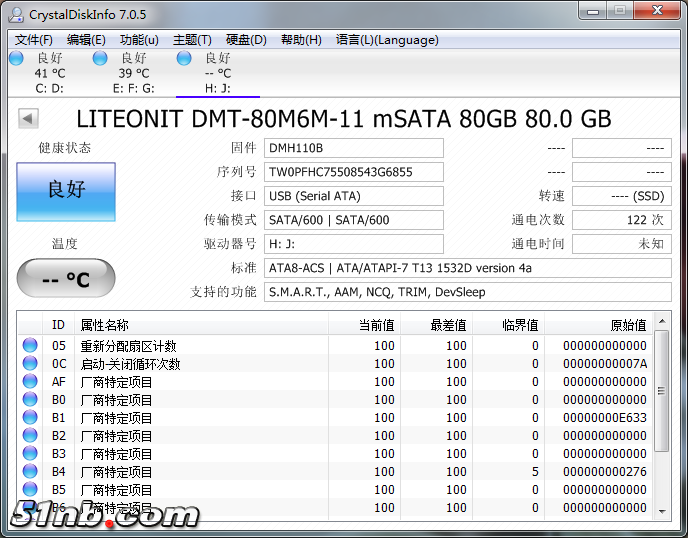Click the 厂商特定项目 name in row AF
This screenshot has height=538, width=688.
pos(116,382)
